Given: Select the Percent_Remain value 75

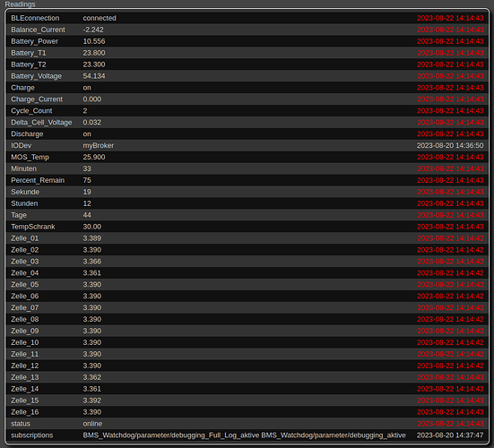Looking at the screenshot, I should tap(87, 180).
